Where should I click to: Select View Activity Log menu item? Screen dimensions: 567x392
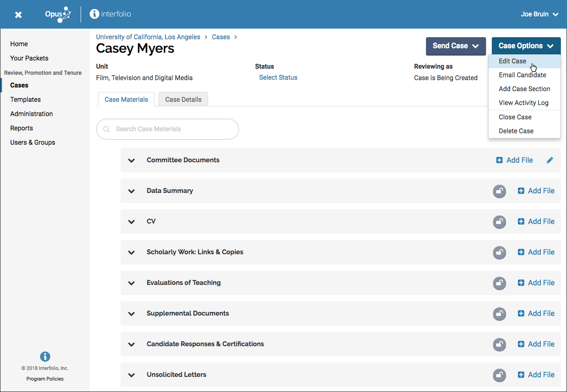click(x=524, y=103)
